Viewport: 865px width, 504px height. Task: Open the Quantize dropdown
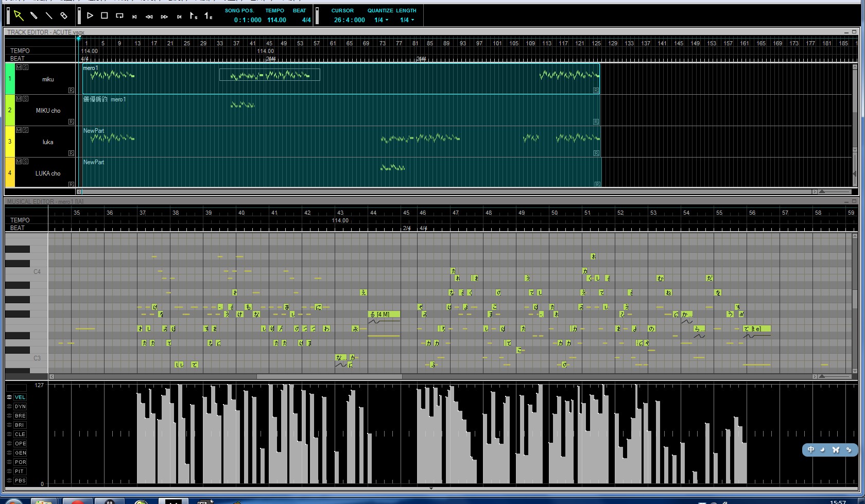[x=382, y=20]
